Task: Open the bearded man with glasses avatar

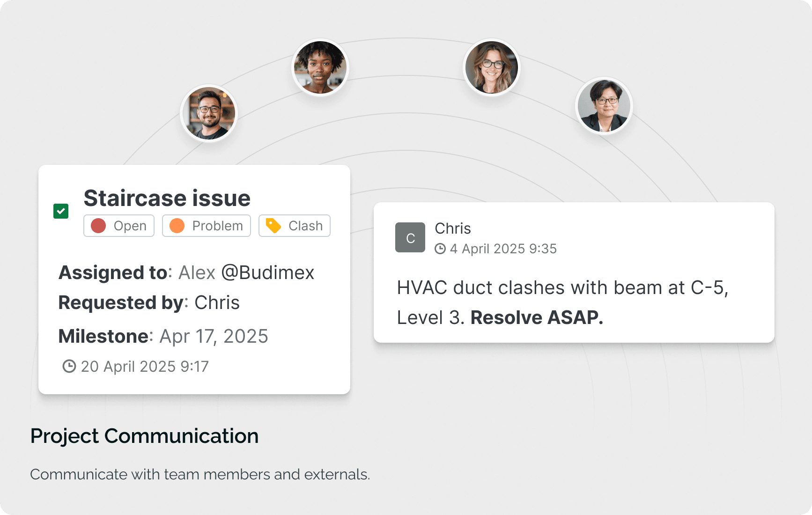Action: pyautogui.click(x=209, y=113)
